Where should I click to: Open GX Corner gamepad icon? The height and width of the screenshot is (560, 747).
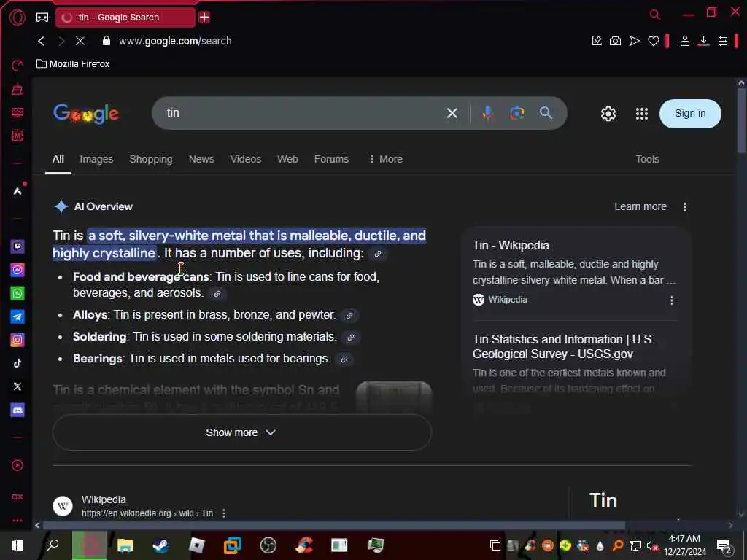coord(42,17)
